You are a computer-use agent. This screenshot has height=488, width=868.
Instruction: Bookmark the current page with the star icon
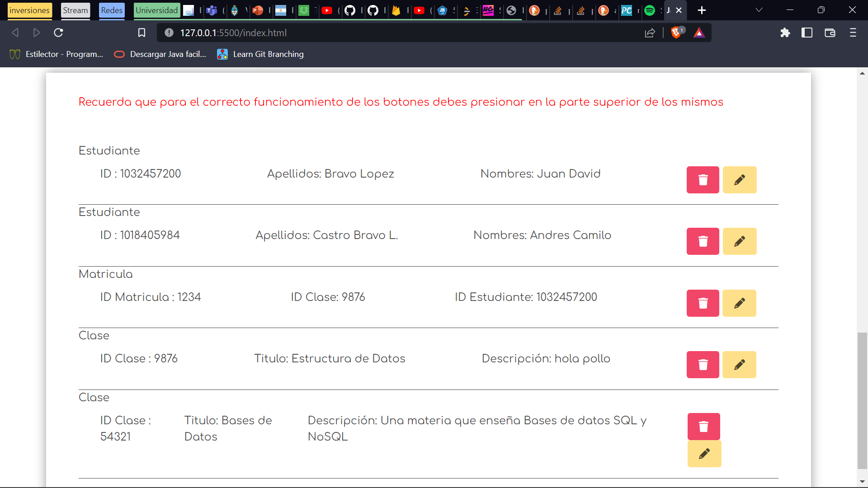pos(142,33)
